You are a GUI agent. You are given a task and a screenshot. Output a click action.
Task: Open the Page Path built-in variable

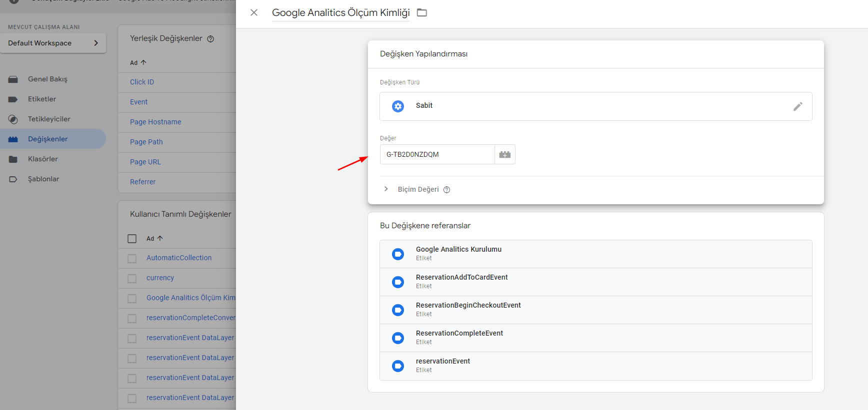(146, 142)
